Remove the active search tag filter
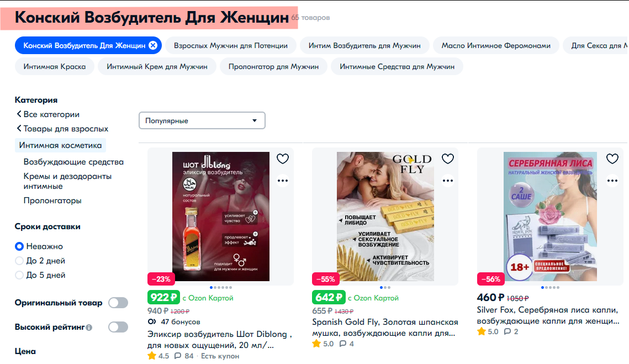 (x=153, y=45)
